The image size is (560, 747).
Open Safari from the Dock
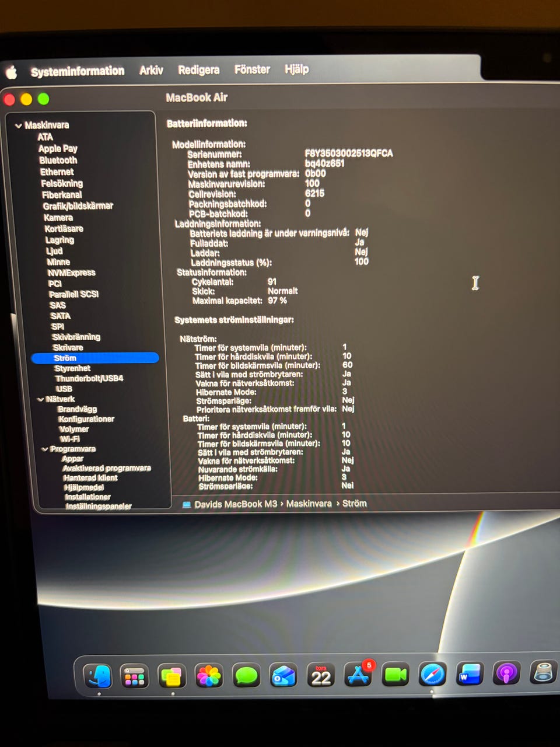(x=433, y=675)
